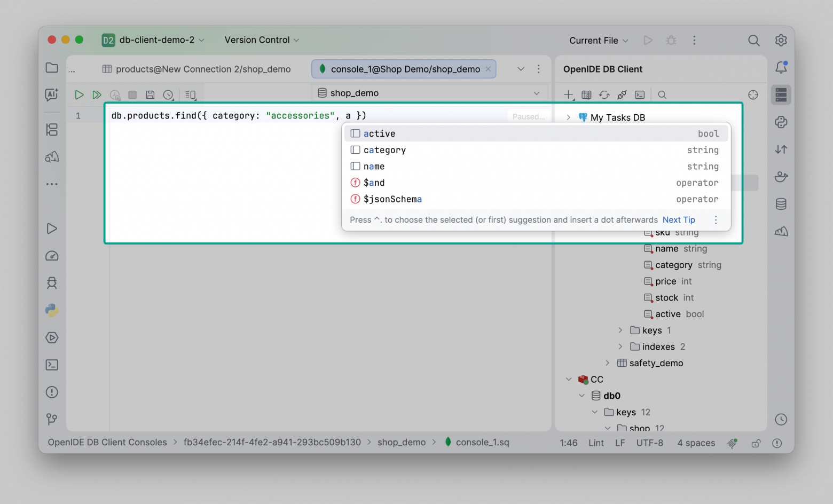Expand the safety_demo table node
Screen dimensions: 833x504
(608, 363)
